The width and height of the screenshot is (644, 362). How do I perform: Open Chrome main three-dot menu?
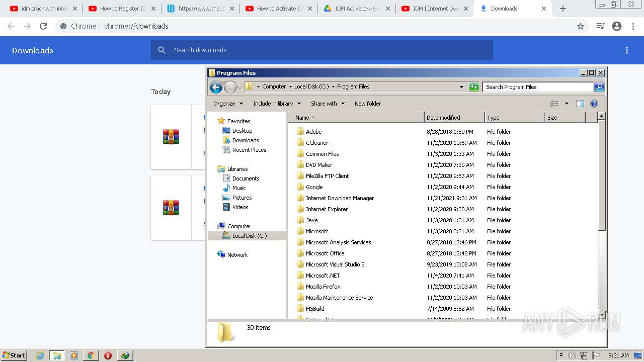click(633, 26)
